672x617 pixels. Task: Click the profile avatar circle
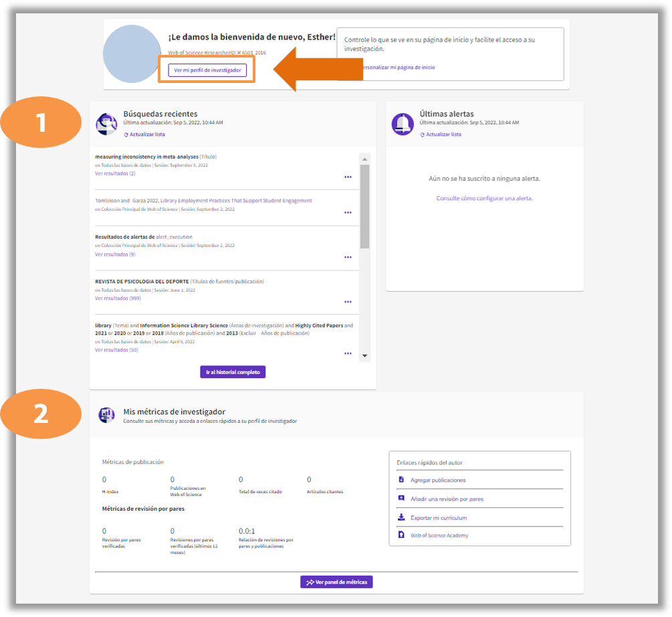[x=132, y=54]
